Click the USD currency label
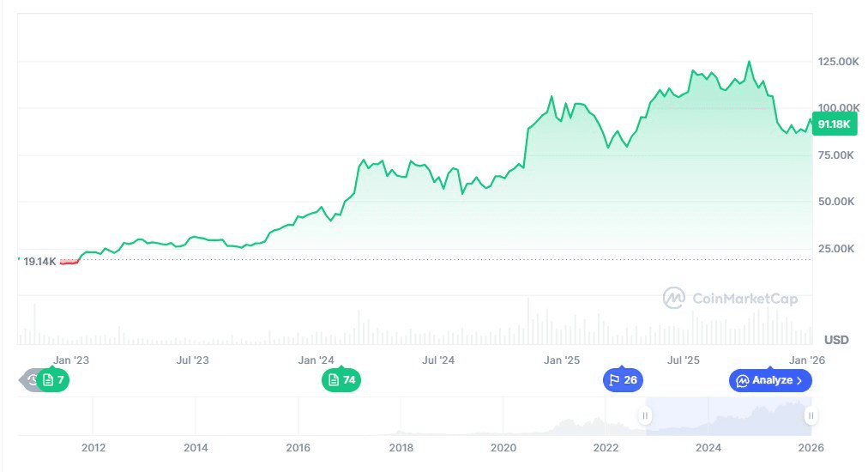The height and width of the screenshot is (472, 868). 836,340
